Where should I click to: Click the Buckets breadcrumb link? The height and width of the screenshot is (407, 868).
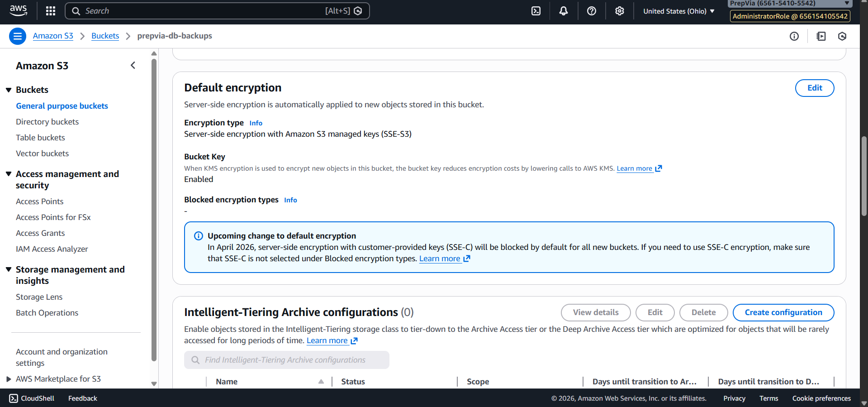point(105,36)
